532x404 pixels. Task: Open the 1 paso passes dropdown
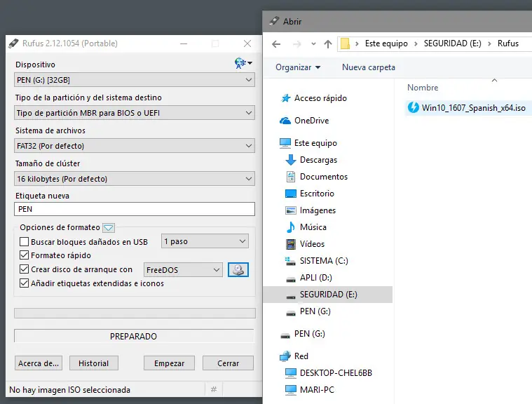[x=205, y=241]
